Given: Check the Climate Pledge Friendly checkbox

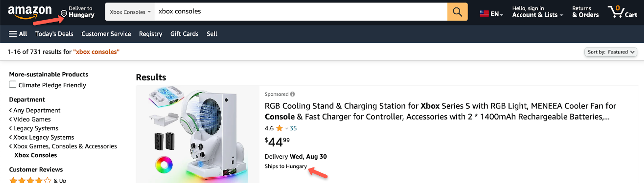Looking at the screenshot, I should click(13, 84).
